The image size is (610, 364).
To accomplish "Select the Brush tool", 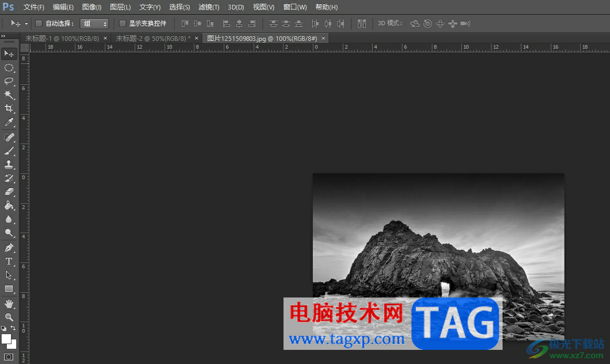I will [9, 151].
